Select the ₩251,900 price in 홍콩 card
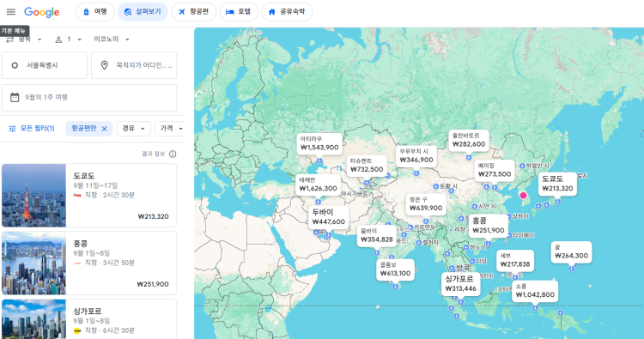This screenshot has width=644, height=339. click(153, 284)
